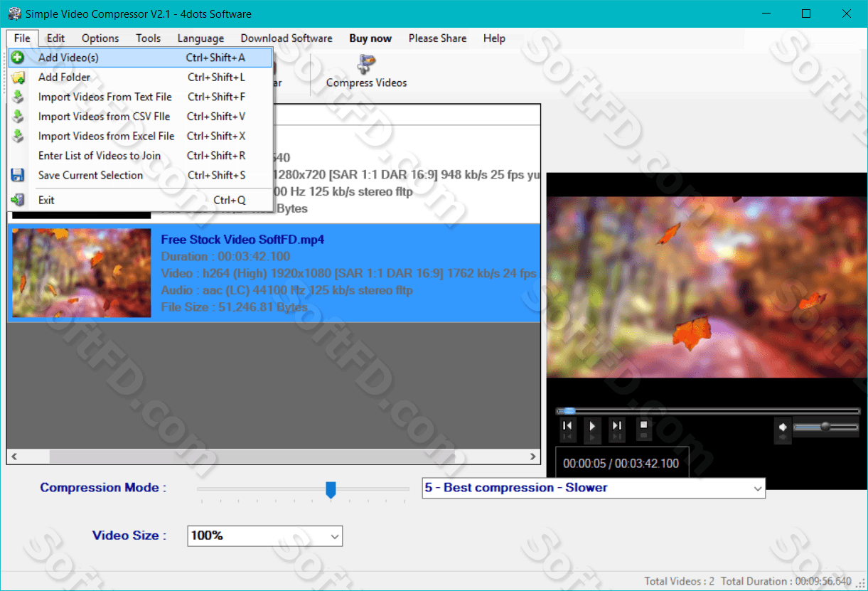This screenshot has height=591, width=868.
Task: Click the video seek bar in preview
Action: 708,411
